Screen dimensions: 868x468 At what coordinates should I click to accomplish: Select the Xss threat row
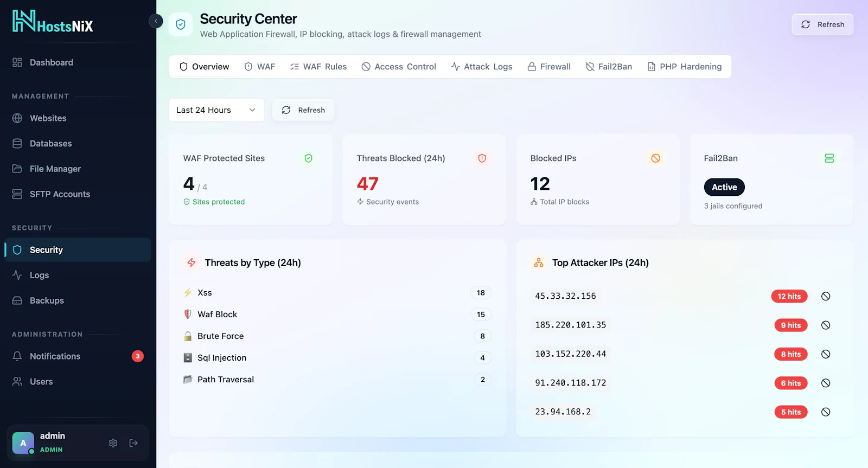(x=337, y=293)
